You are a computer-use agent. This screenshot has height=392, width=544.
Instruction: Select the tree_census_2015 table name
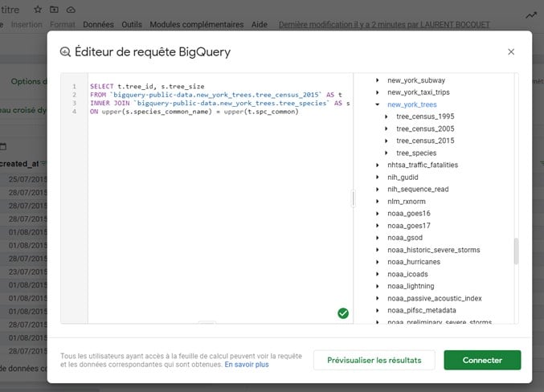coord(425,141)
